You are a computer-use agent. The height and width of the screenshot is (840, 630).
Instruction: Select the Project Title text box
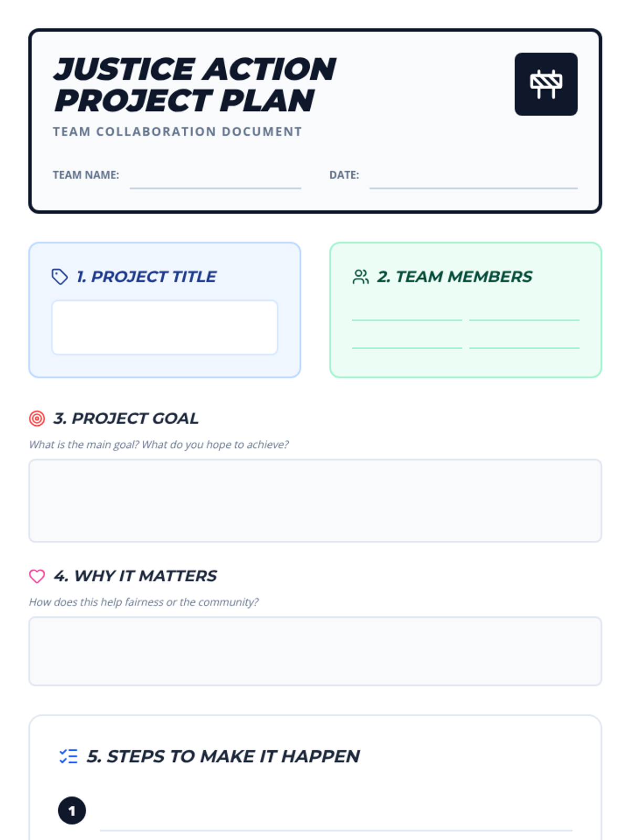pyautogui.click(x=165, y=328)
